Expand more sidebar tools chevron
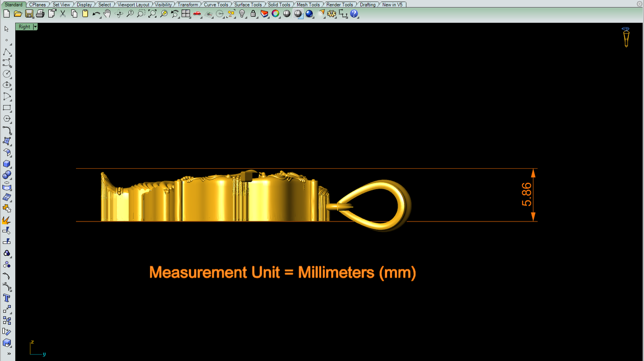This screenshot has height=361, width=644. (8, 354)
